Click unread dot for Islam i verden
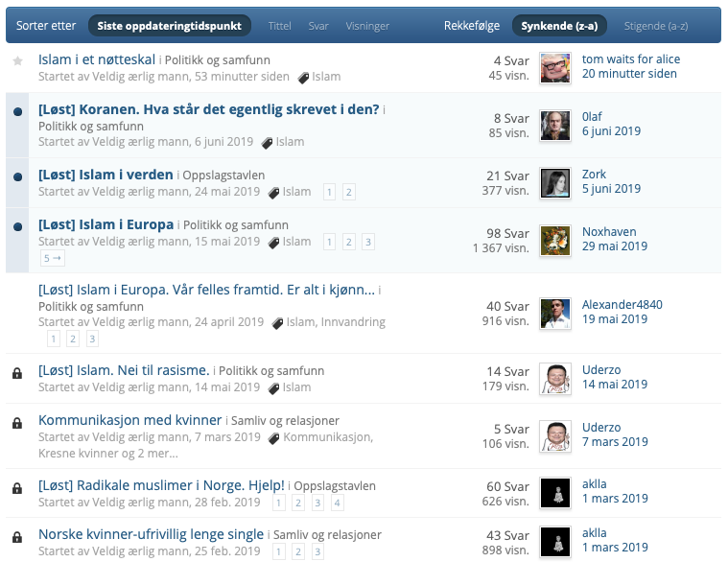728x562 pixels. pos(17,176)
